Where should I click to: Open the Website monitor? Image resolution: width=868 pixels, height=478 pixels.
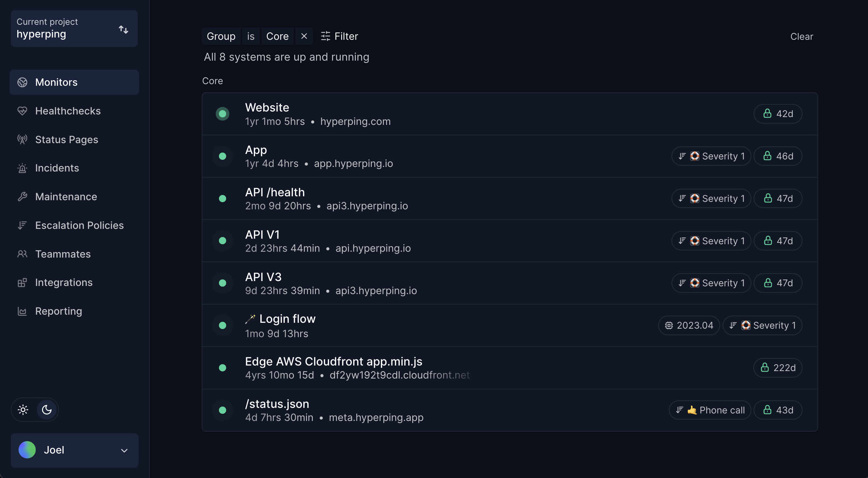510,114
